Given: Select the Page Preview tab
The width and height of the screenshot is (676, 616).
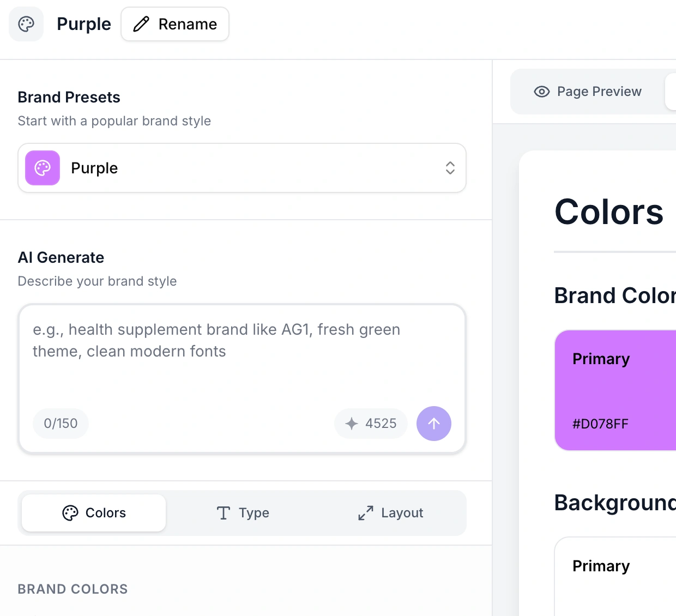Looking at the screenshot, I should pos(588,92).
